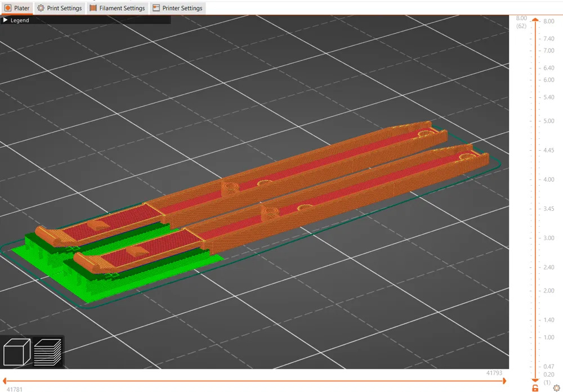Click the 2.40 height tick label
Viewport: 563px width, 392px height.
[548, 267]
